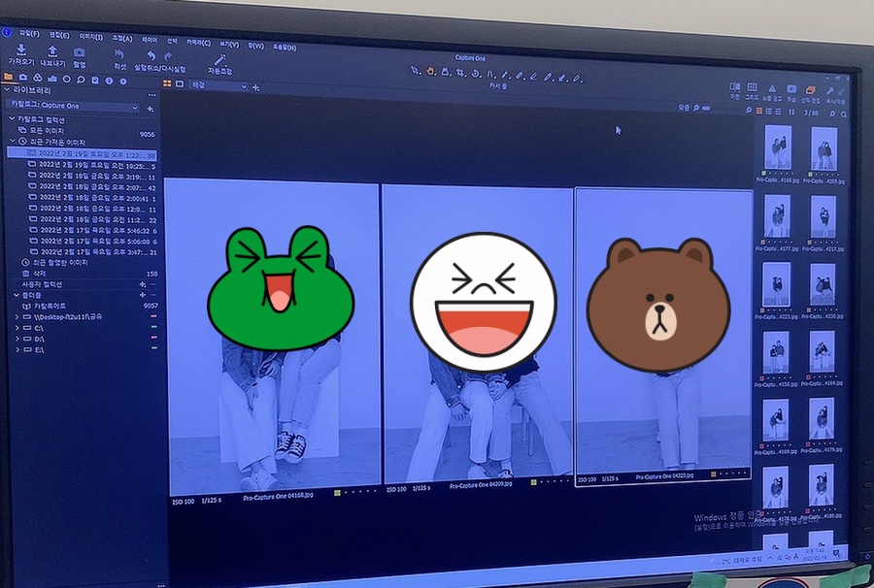874x588 pixels.
Task: Open the Adjustments clipboard tool tab
Action: coord(95,81)
